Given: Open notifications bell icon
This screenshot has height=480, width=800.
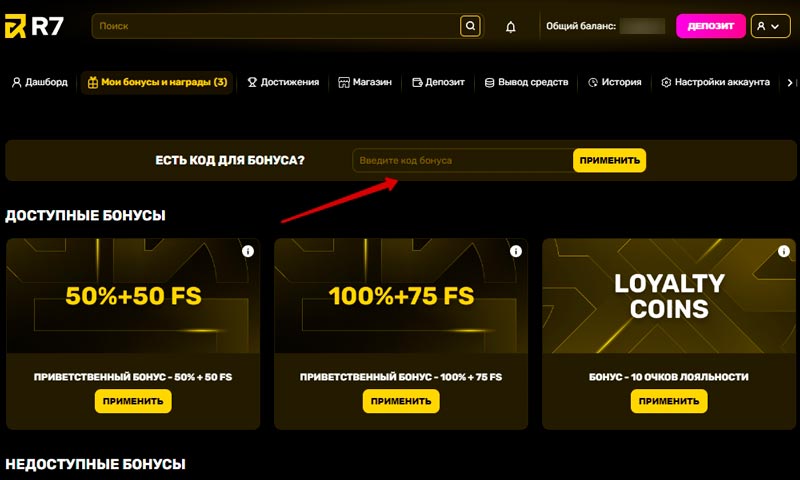Looking at the screenshot, I should [x=511, y=27].
